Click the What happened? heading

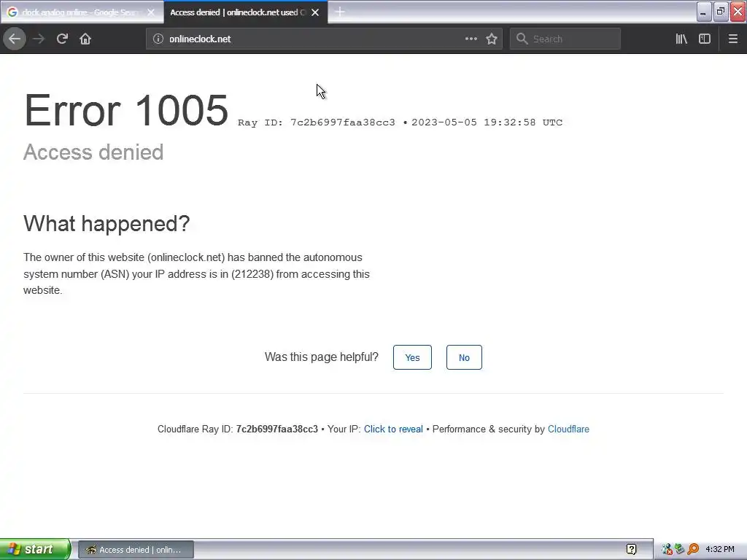[x=107, y=223]
